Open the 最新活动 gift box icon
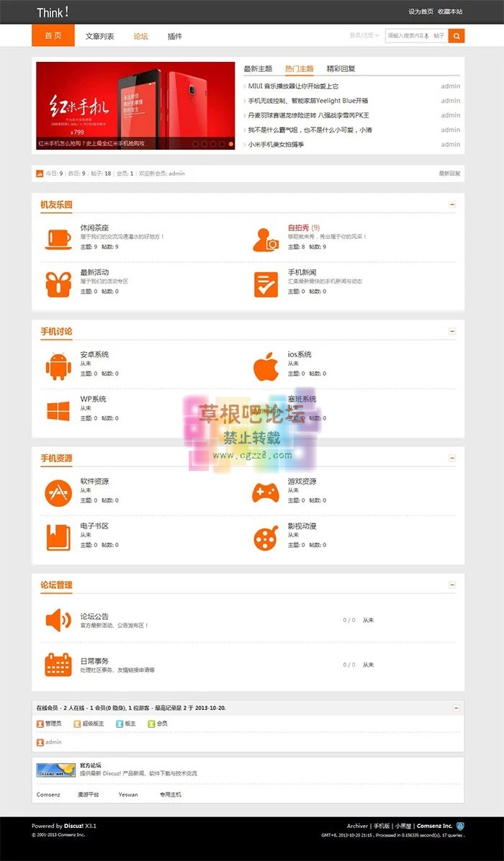 pyautogui.click(x=58, y=284)
